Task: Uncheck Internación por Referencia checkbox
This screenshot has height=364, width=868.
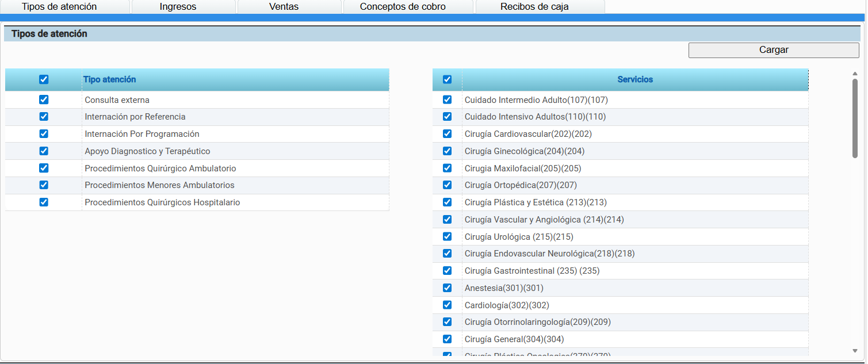Action: pyautogui.click(x=44, y=117)
